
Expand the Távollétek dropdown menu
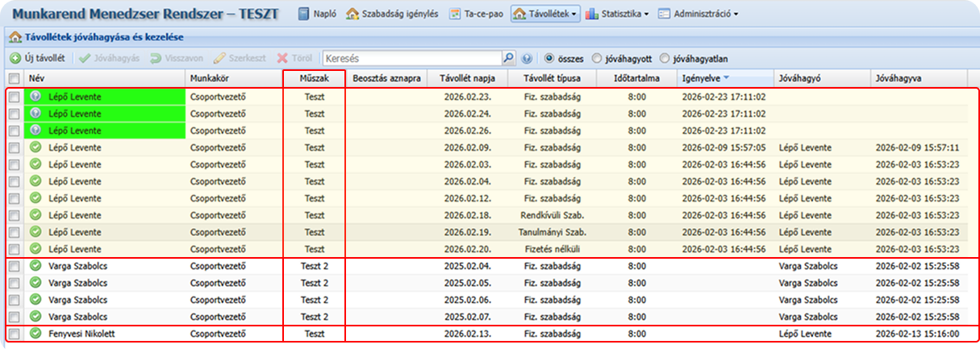click(547, 14)
